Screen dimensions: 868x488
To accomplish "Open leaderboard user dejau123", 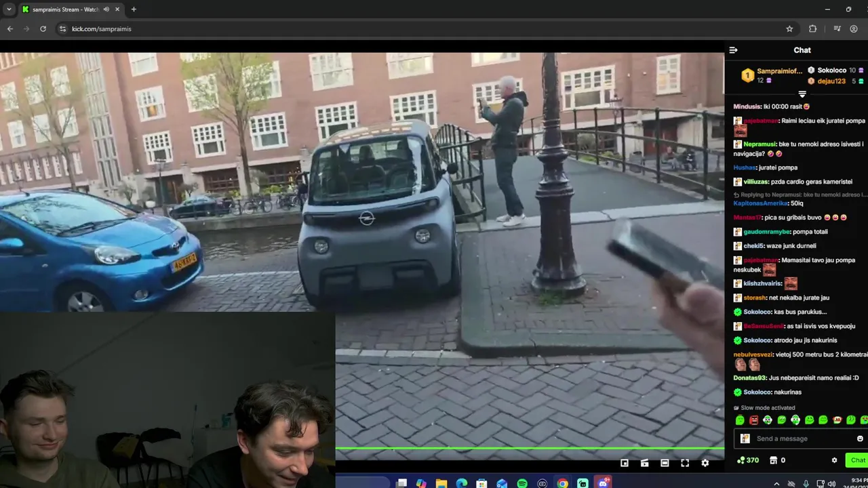I will (x=831, y=81).
